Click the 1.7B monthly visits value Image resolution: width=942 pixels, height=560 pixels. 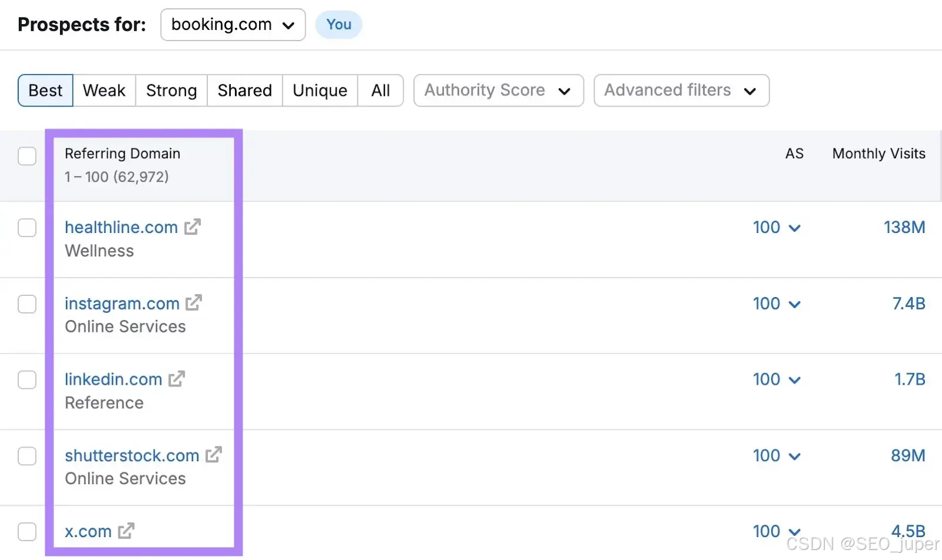click(x=910, y=379)
